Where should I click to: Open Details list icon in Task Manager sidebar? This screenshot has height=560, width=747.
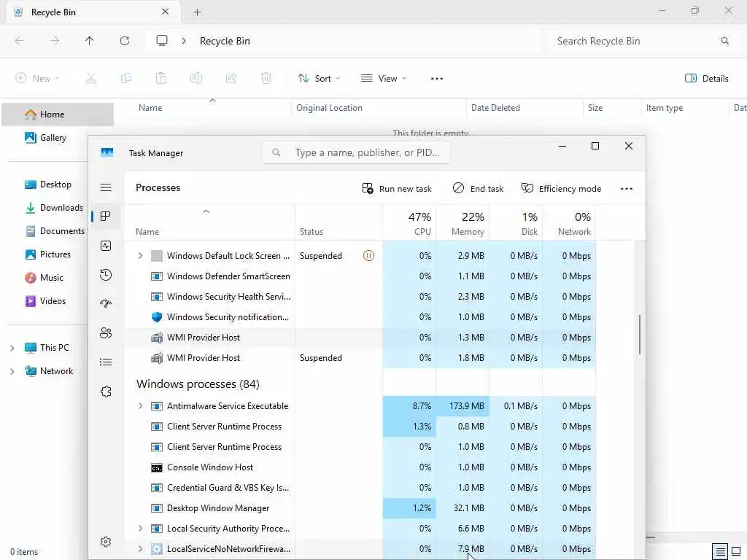pos(106,362)
